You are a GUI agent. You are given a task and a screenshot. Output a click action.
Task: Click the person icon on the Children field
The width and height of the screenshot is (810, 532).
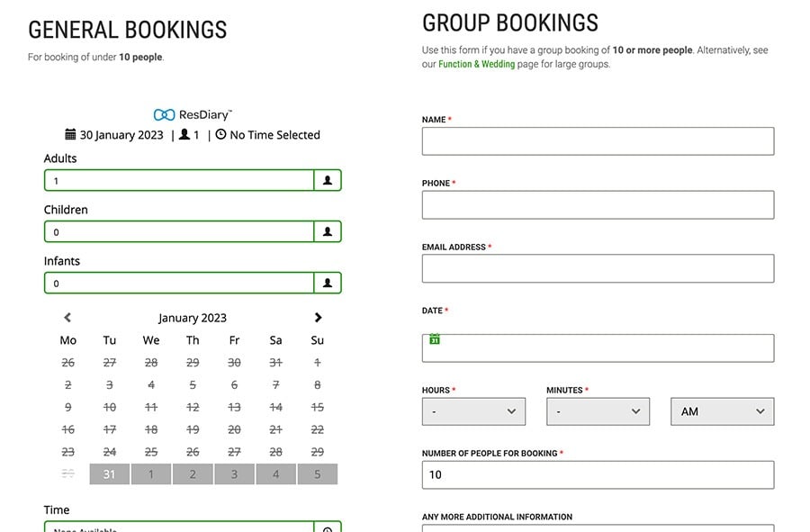[x=328, y=230]
